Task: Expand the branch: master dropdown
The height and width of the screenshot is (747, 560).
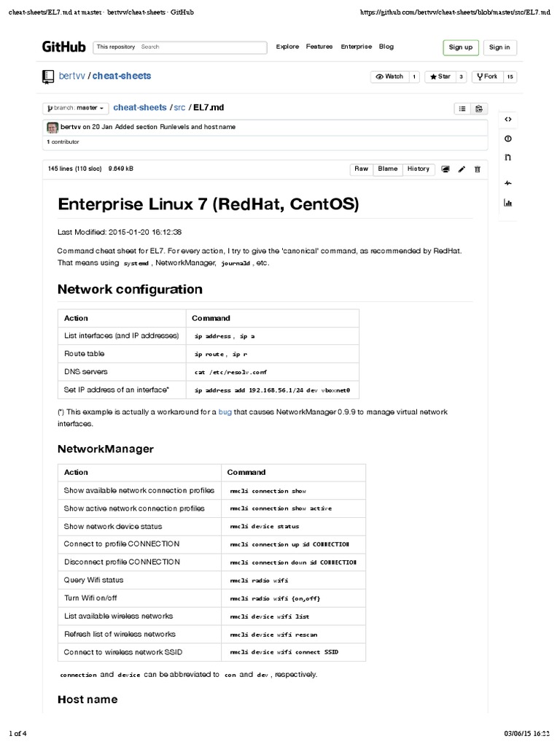Action: pyautogui.click(x=76, y=108)
